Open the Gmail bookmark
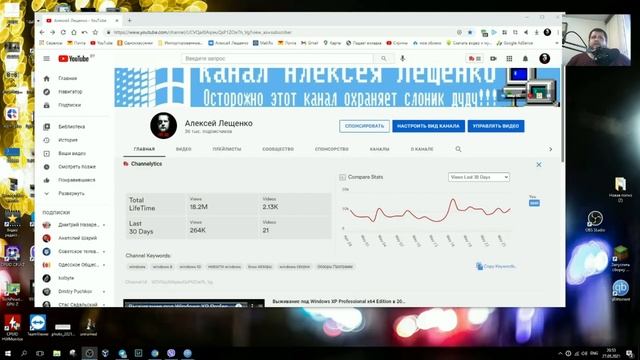Image resolution: width=640 pixels, height=360 pixels. (x=309, y=43)
